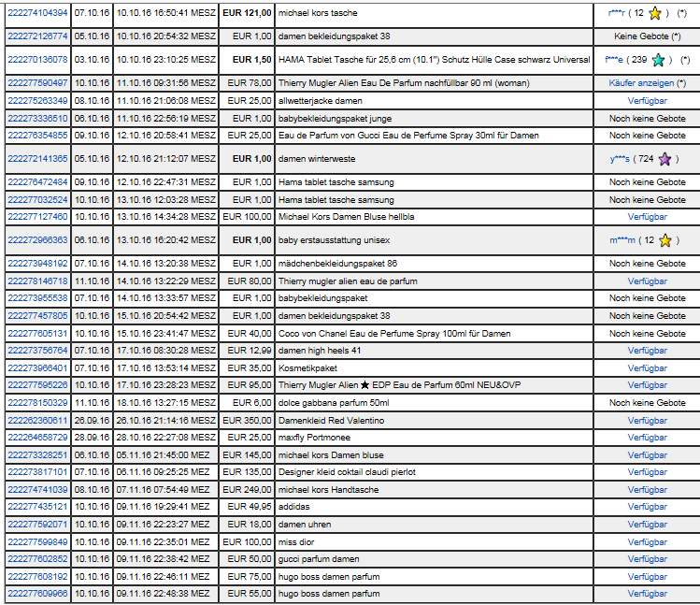The height and width of the screenshot is (605, 700).
Task: Open item number 222272126774
Action: tap(37, 36)
